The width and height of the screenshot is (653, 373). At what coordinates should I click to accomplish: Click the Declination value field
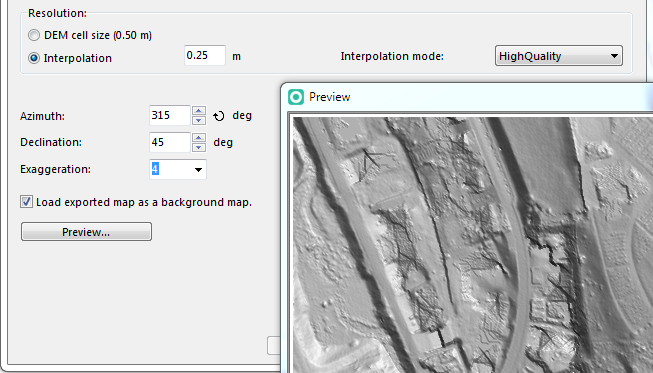point(169,142)
